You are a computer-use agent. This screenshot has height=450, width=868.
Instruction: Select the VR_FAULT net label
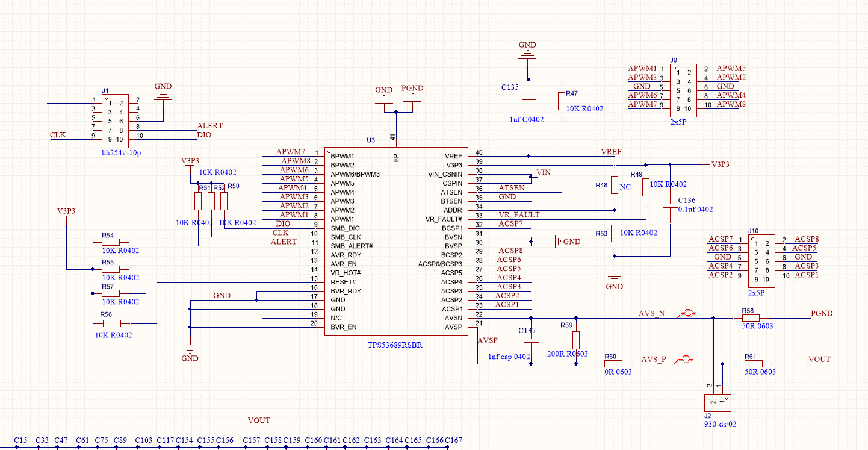(519, 214)
